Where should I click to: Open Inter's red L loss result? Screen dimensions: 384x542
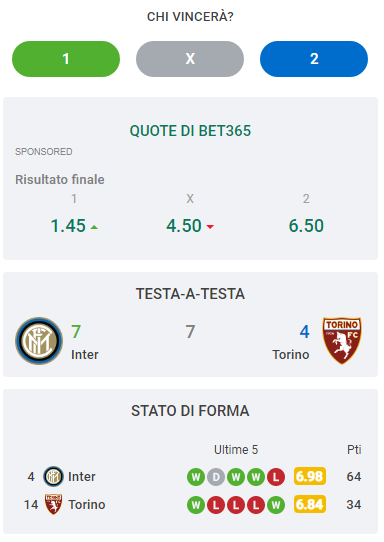[276, 477]
